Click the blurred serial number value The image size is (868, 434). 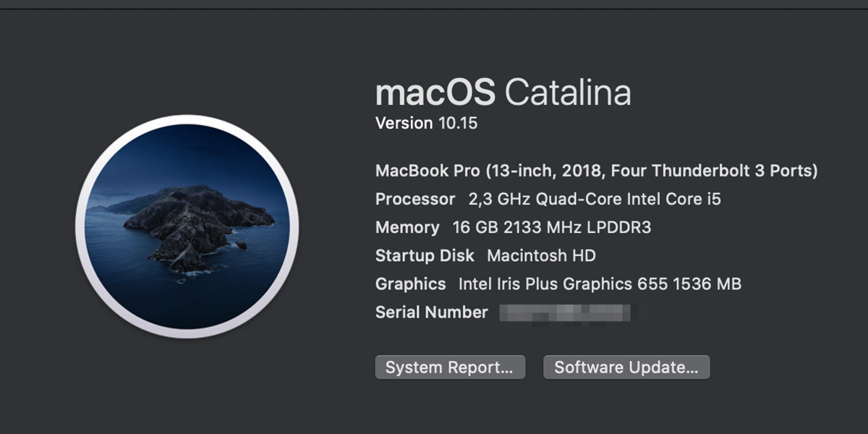pos(564,312)
